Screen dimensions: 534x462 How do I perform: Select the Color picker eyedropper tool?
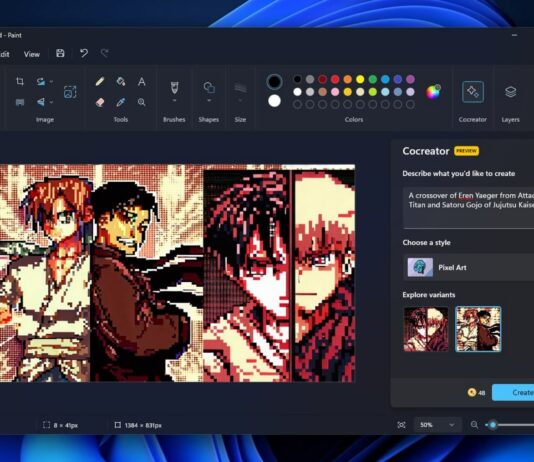click(x=121, y=102)
